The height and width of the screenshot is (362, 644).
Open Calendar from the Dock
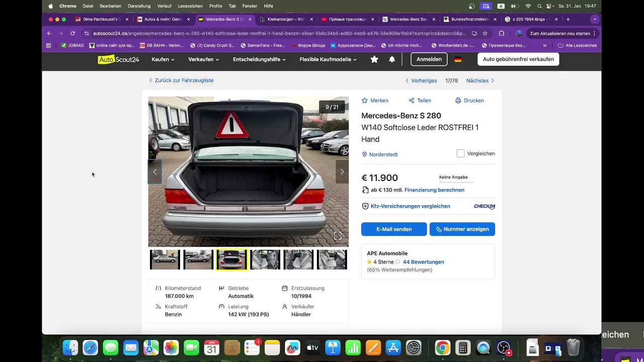click(212, 347)
